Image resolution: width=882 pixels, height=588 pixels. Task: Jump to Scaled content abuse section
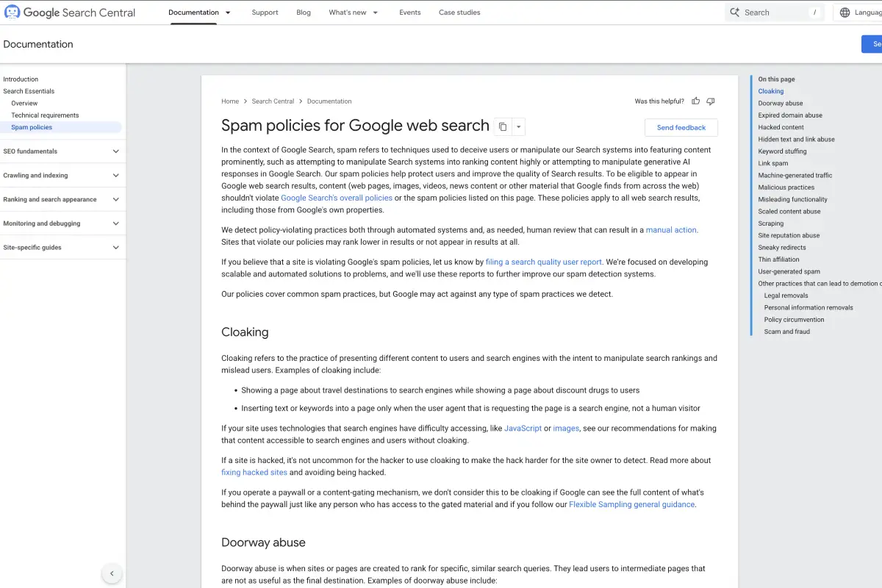(x=789, y=212)
